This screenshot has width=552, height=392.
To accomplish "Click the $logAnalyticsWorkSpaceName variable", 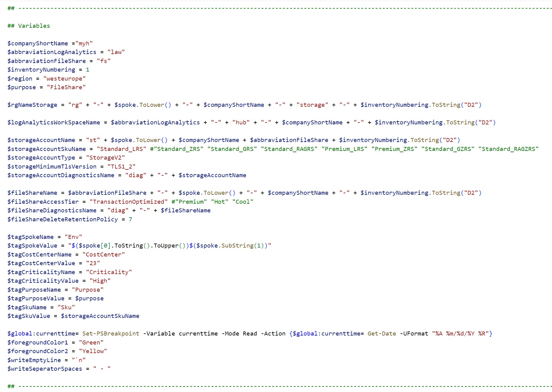I will pos(54,123).
